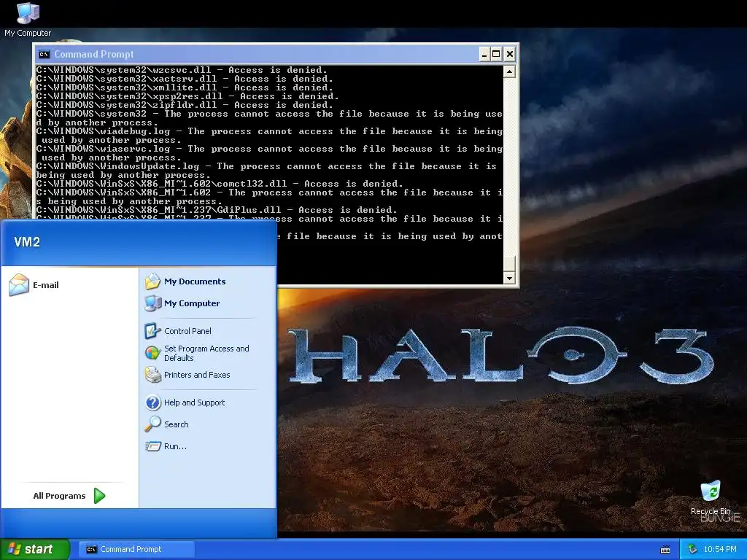Click the 10:54 PM taskbar clock

pyautogui.click(x=719, y=549)
